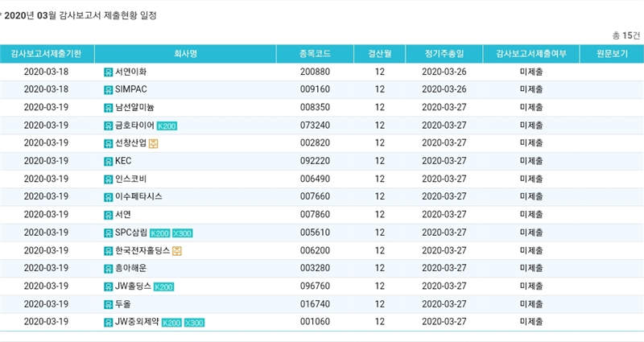Open company 한국전자홀딩스

click(142, 250)
